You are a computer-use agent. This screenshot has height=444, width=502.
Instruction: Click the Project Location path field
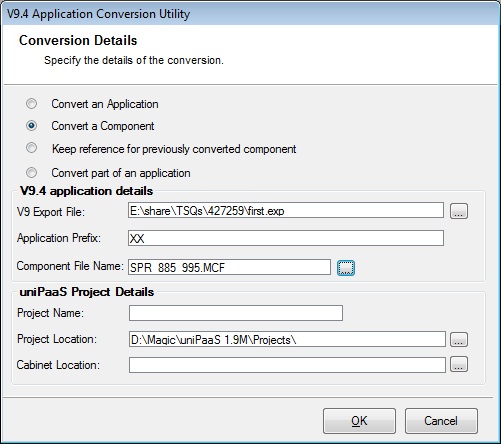point(287,339)
